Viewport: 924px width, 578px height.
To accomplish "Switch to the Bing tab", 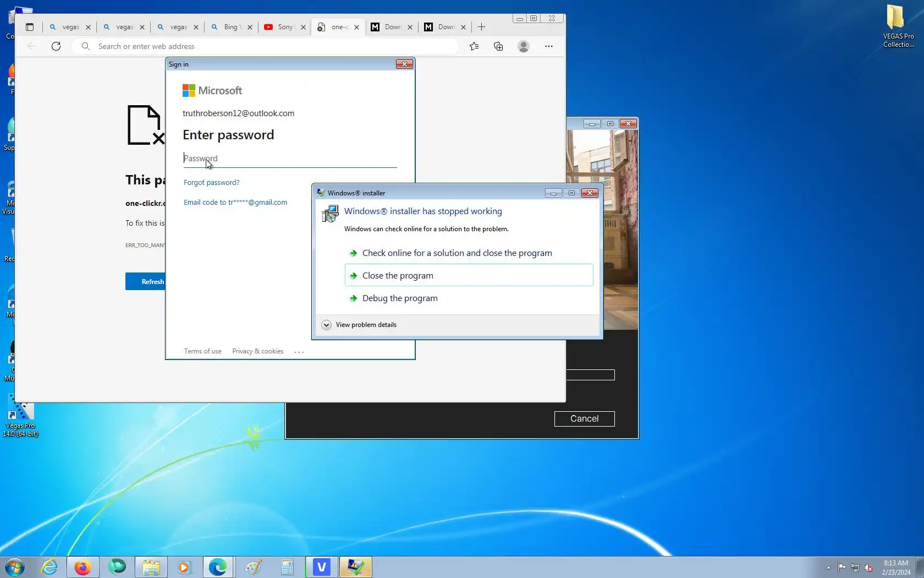I will [x=232, y=27].
